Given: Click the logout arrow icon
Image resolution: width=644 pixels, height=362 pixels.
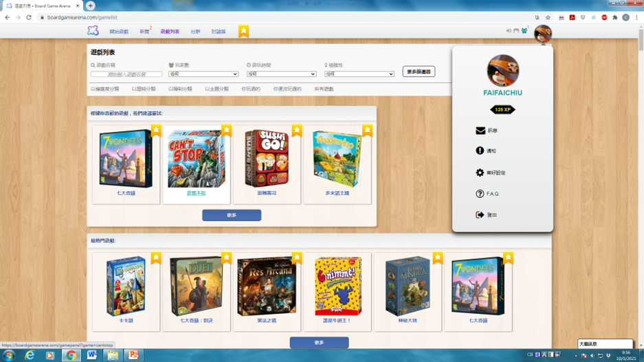Looking at the screenshot, I should pos(480,215).
